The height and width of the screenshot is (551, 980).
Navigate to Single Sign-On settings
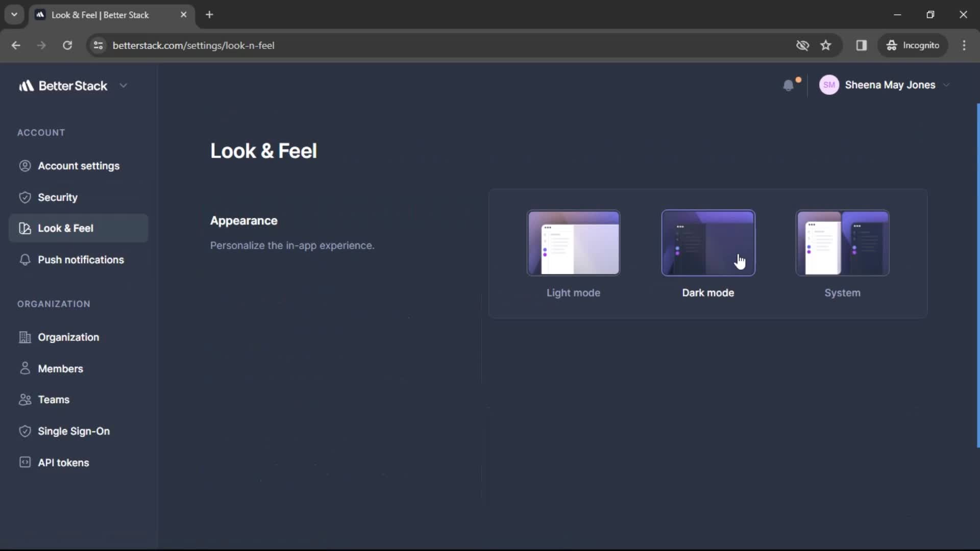73,431
